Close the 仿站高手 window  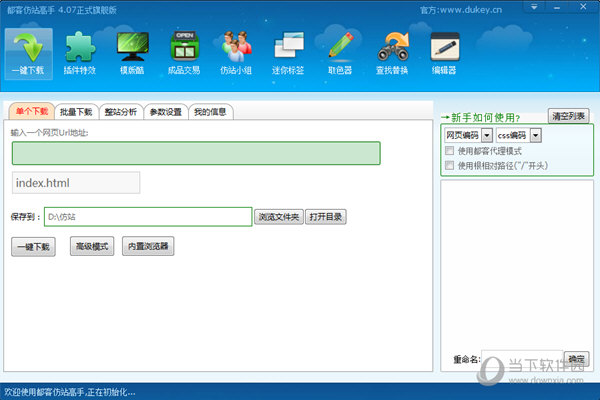tap(583, 7)
